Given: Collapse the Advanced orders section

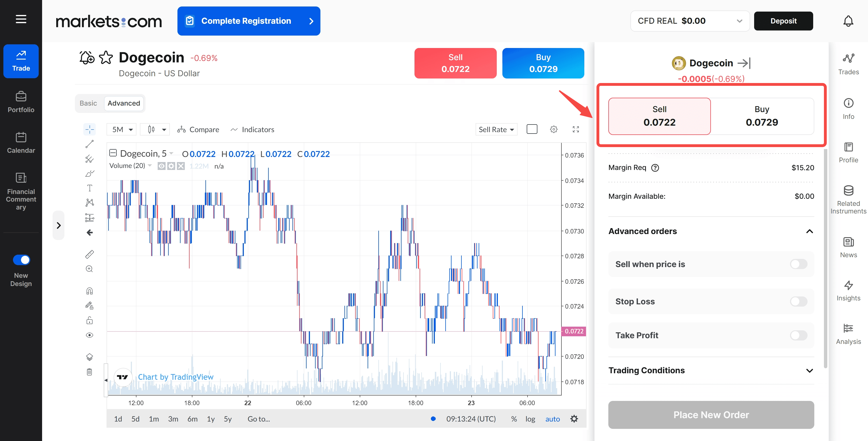Looking at the screenshot, I should click(x=809, y=231).
